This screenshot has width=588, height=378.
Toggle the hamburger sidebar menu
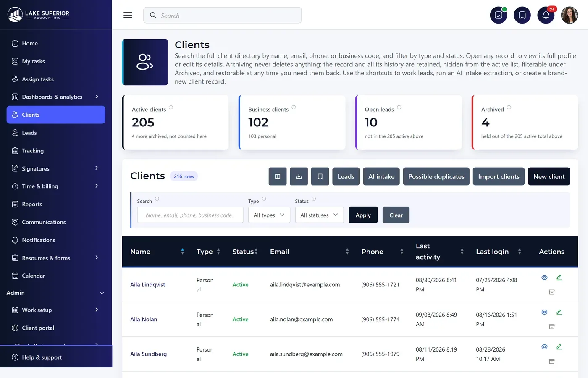click(128, 15)
